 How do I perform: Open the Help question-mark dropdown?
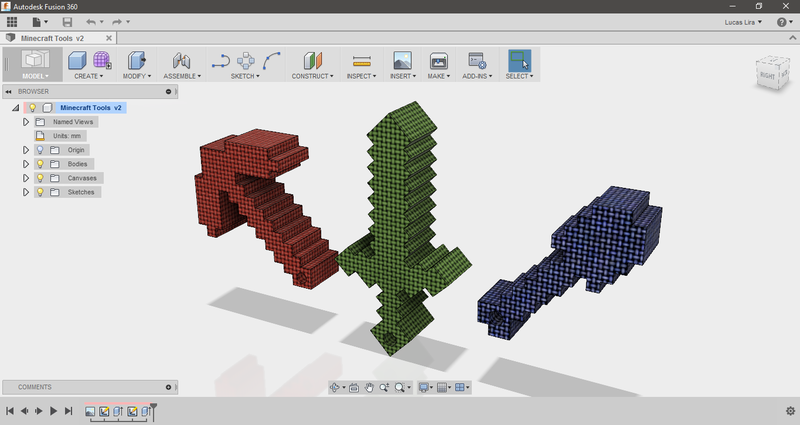point(785,22)
